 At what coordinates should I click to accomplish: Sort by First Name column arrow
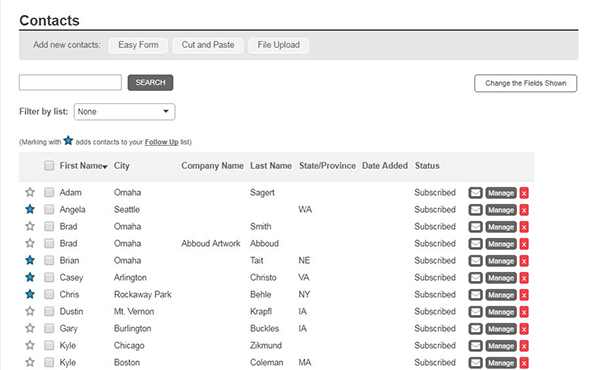[105, 166]
